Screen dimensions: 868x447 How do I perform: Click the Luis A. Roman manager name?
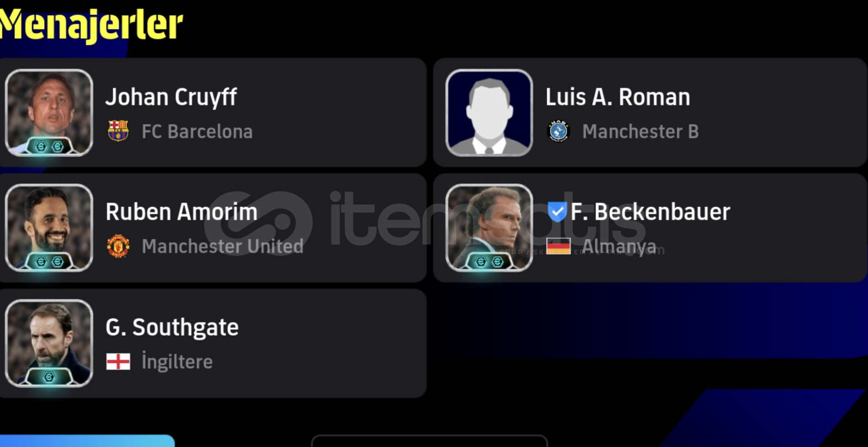click(x=618, y=97)
